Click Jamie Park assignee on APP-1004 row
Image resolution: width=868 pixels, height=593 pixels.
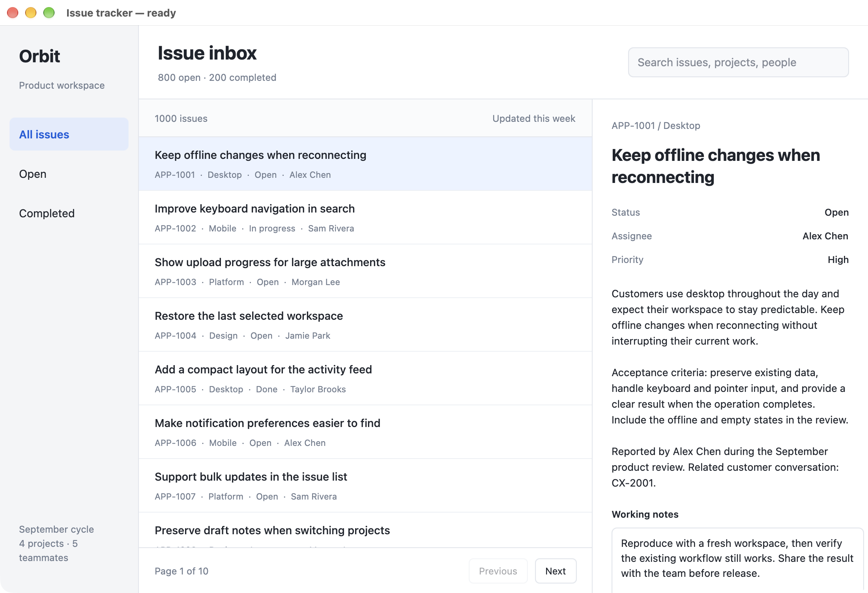click(x=308, y=336)
